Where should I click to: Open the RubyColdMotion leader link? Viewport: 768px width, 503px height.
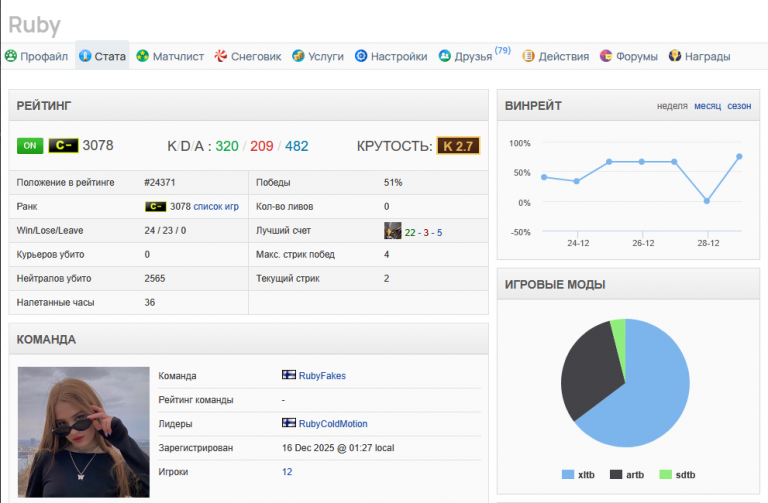coord(333,424)
